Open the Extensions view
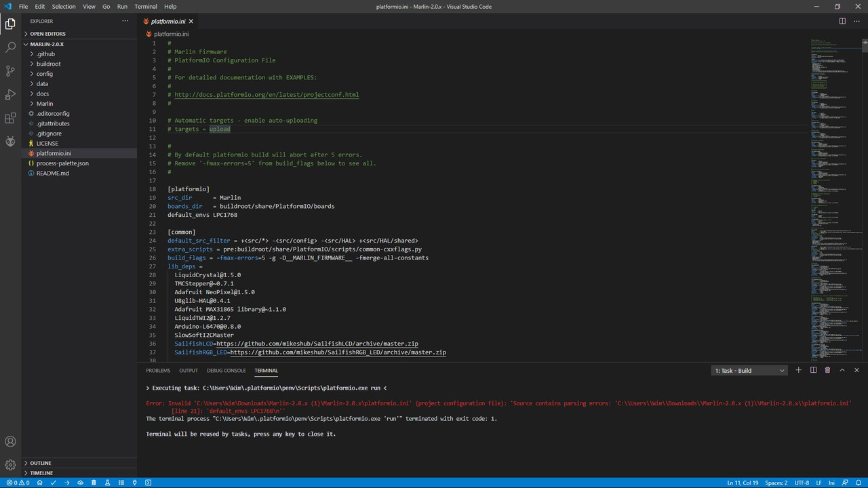The image size is (868, 488). pos(10,118)
